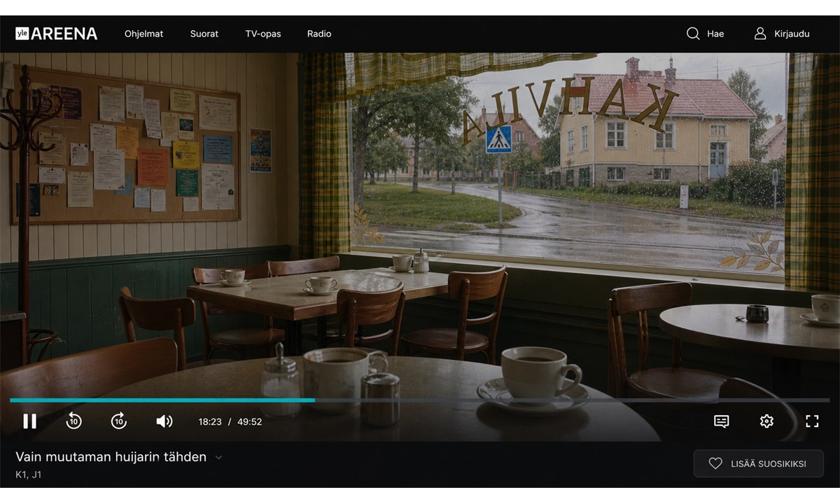Click the 18:23 elapsed time display

pyautogui.click(x=210, y=421)
